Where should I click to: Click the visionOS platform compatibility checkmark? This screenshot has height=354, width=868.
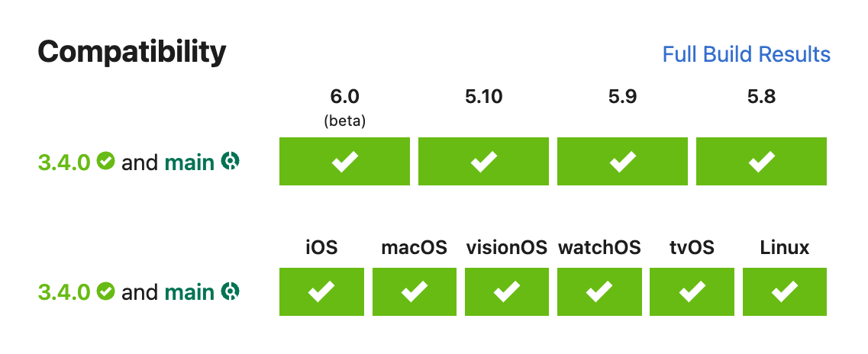tap(507, 291)
